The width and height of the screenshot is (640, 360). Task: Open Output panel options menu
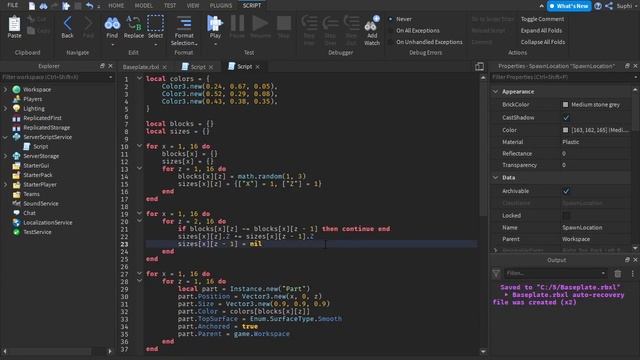[x=632, y=273]
